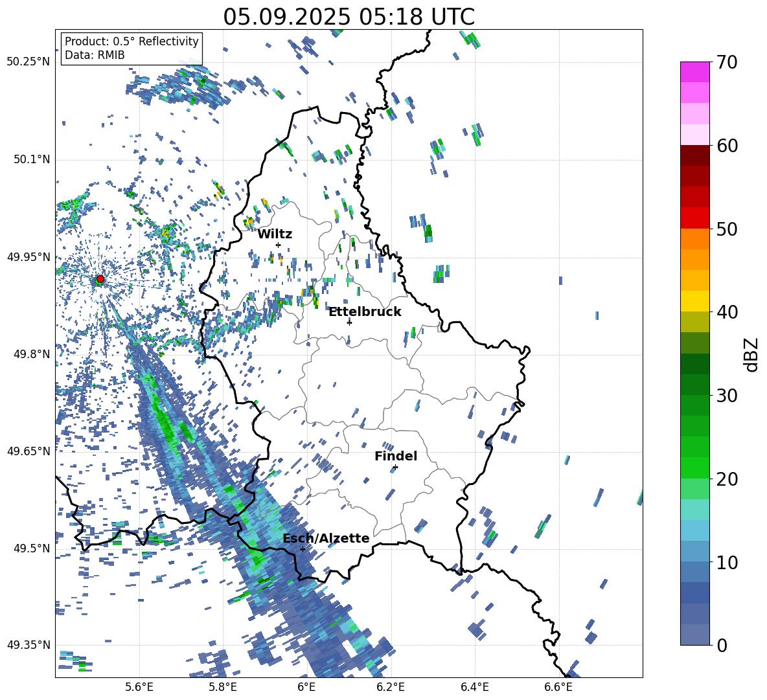Click the 49.8°N latitude label
This screenshot has height=700, width=767.
coord(32,354)
